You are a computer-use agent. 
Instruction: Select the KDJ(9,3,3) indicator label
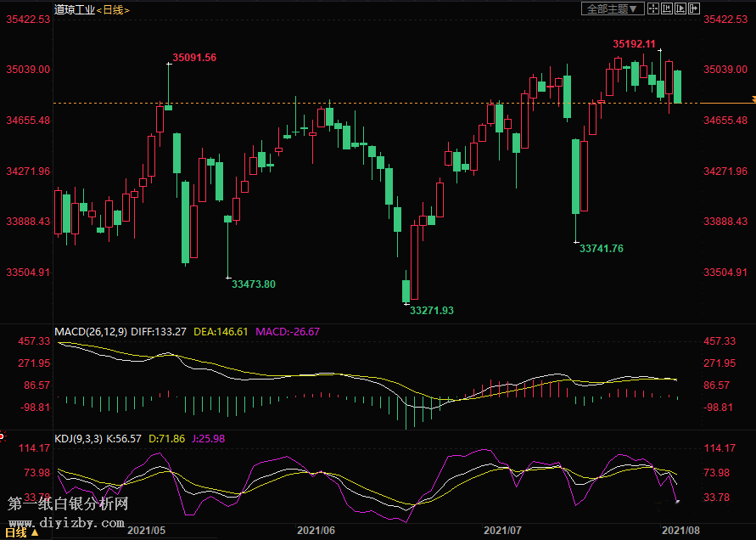(x=78, y=439)
